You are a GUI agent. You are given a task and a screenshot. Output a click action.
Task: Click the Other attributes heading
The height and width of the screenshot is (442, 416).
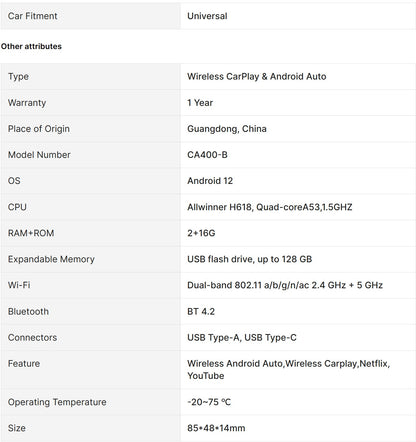[x=31, y=46]
